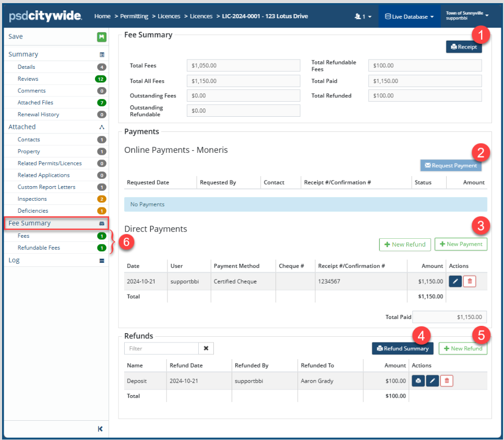
Task: Open the Town of Sunnyville user menu
Action: coord(466,16)
